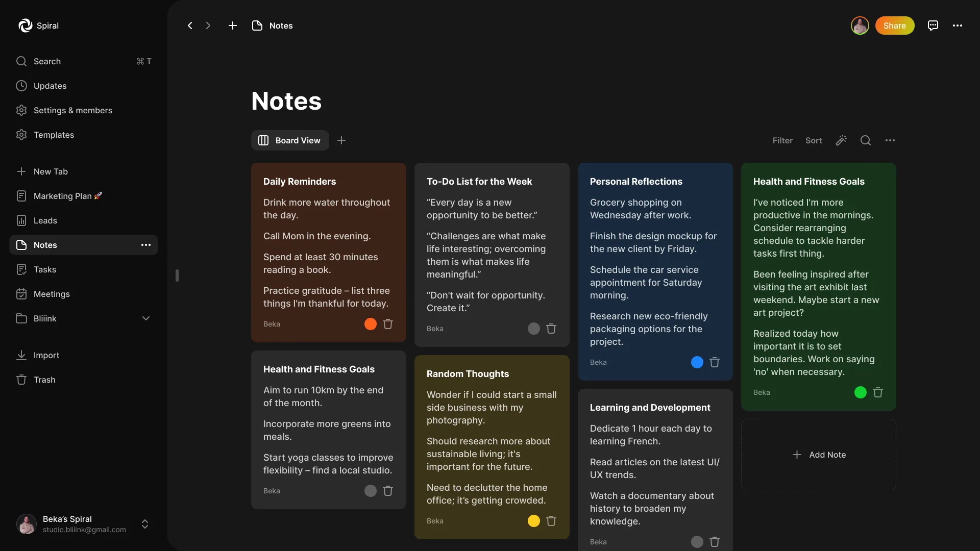Click Add Note placeholder card
The image size is (980, 551).
click(x=819, y=455)
